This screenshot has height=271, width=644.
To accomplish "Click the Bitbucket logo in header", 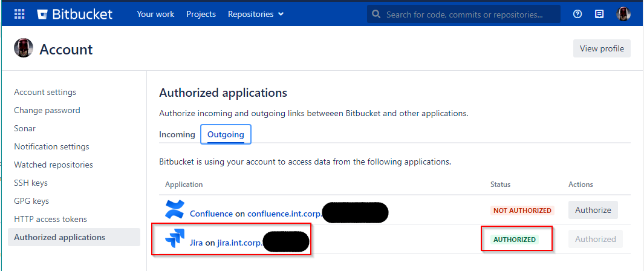I will 74,14.
